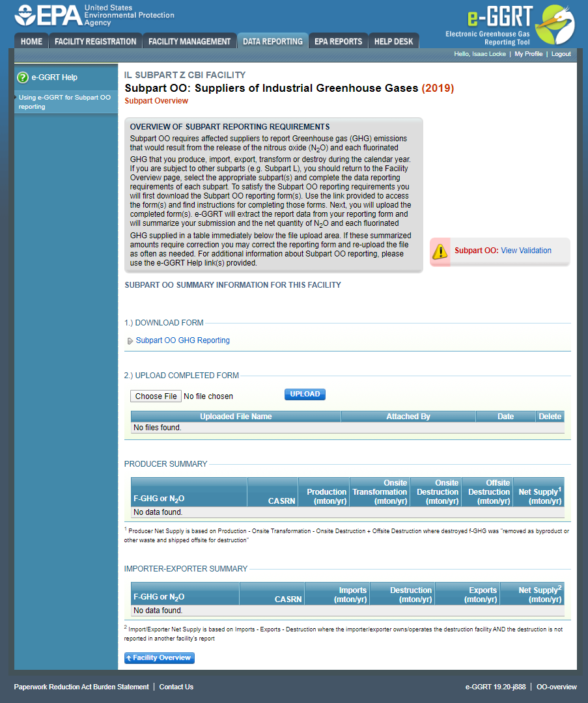Click the Date column header in uploads table
588x703 pixels.
click(x=505, y=417)
